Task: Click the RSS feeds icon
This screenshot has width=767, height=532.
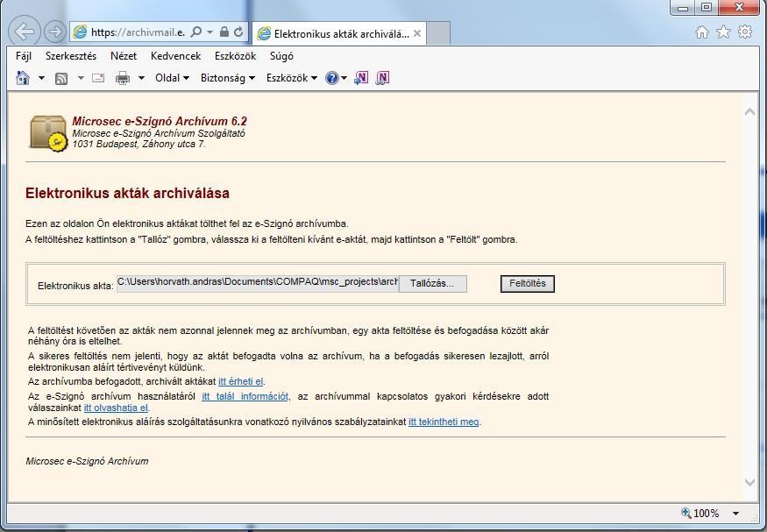Action: [61, 78]
